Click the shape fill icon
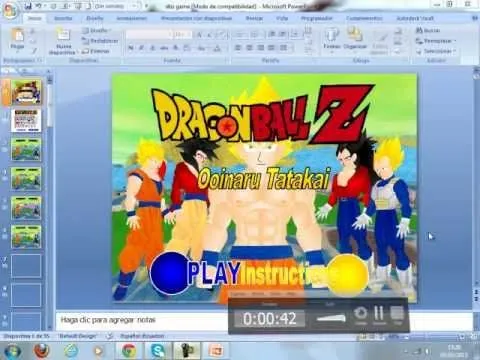 click(x=398, y=31)
